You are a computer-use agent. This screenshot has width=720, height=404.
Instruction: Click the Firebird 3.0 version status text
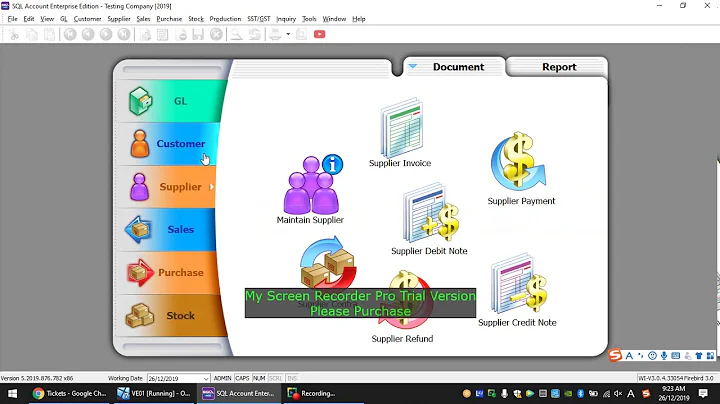[x=675, y=378]
